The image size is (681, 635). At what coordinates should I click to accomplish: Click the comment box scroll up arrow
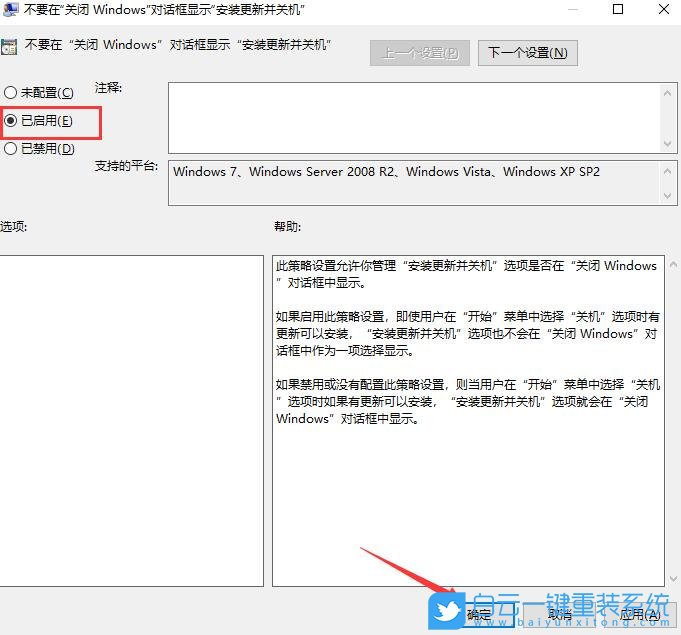pyautogui.click(x=668, y=93)
